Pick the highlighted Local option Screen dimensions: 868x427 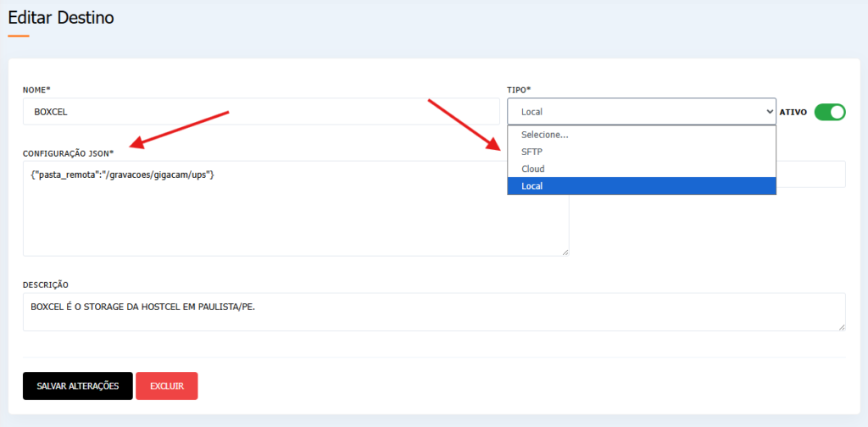(x=642, y=186)
